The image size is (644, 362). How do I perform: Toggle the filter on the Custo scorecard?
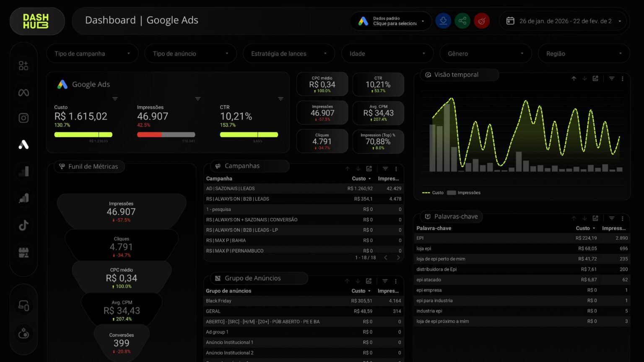[115, 99]
